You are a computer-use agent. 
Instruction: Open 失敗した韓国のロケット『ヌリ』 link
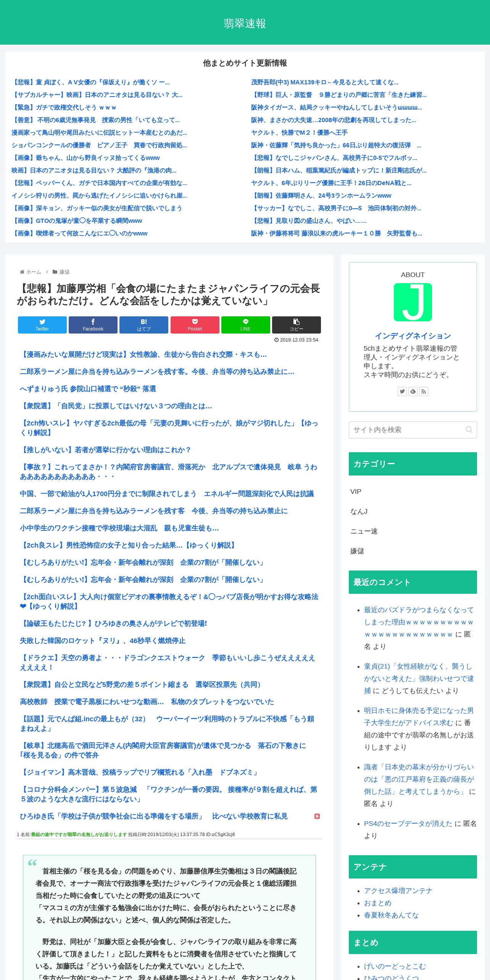click(x=103, y=641)
